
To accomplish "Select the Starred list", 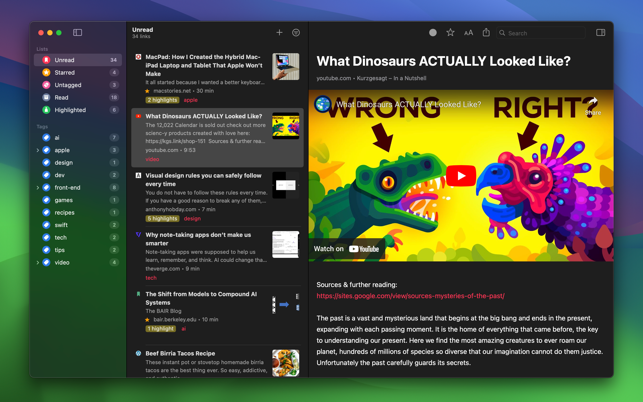I will pos(64,72).
